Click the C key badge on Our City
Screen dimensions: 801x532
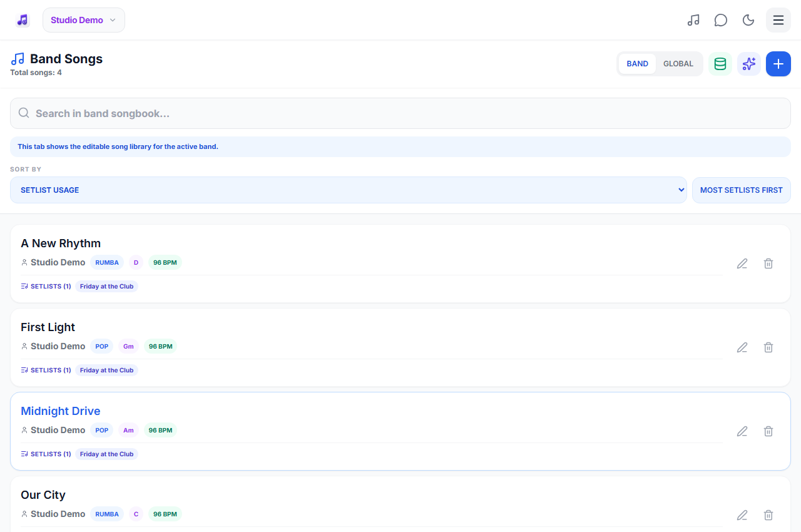(x=136, y=514)
